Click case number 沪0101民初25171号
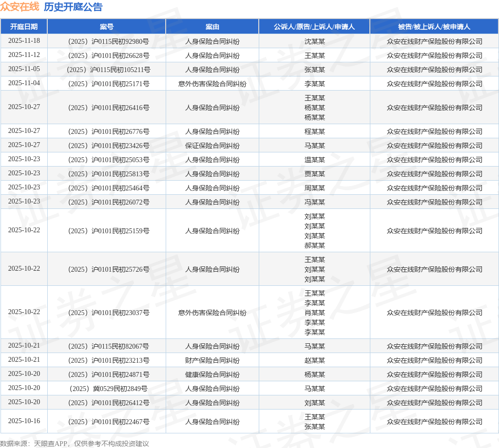This screenshot has width=499, height=448. click(x=109, y=84)
